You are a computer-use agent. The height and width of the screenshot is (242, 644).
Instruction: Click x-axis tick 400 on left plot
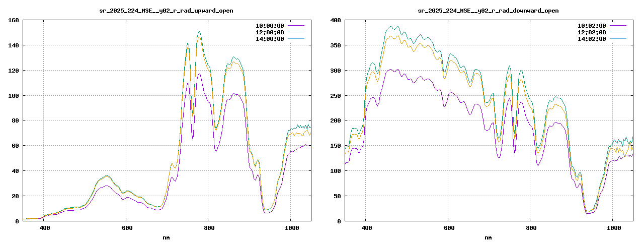(45, 228)
